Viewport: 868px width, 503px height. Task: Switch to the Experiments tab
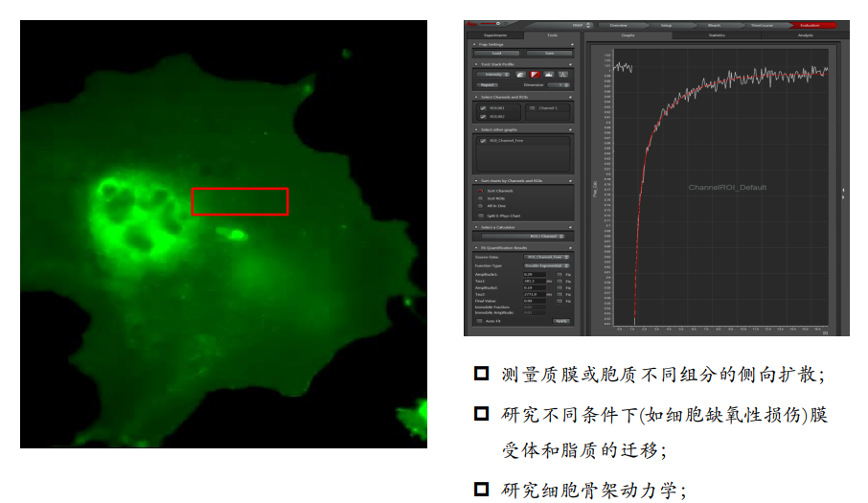click(495, 35)
